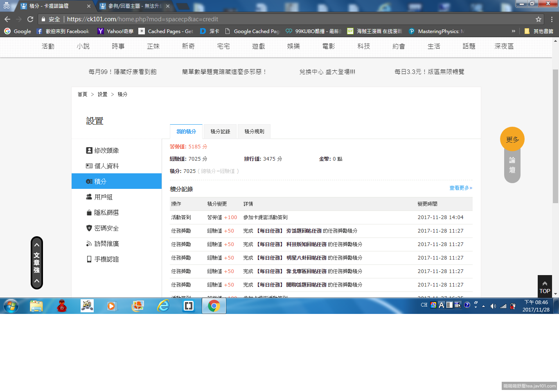
Task: Open the Yahoo!奇摩 bookmark
Action: click(116, 31)
